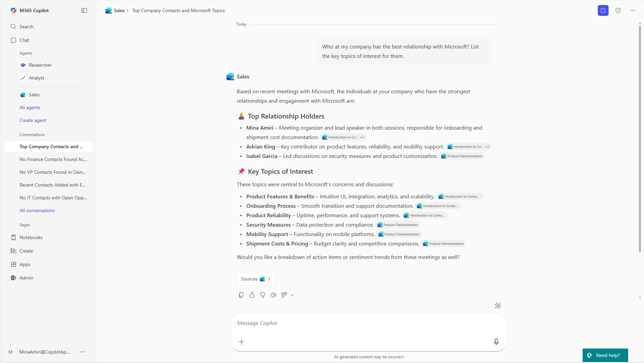Open Introduction citation next to Mina Amiri
Viewport: 644px width, 363px height.
tap(343, 137)
